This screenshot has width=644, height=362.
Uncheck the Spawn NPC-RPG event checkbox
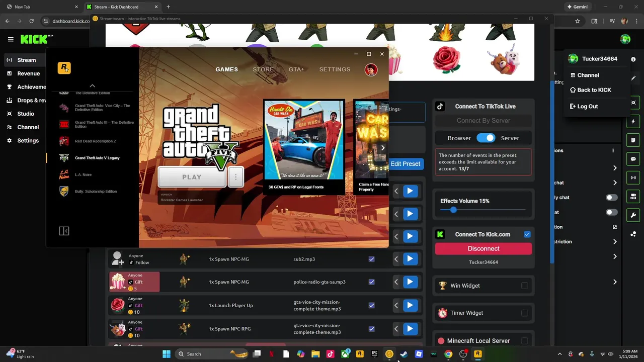click(371, 329)
